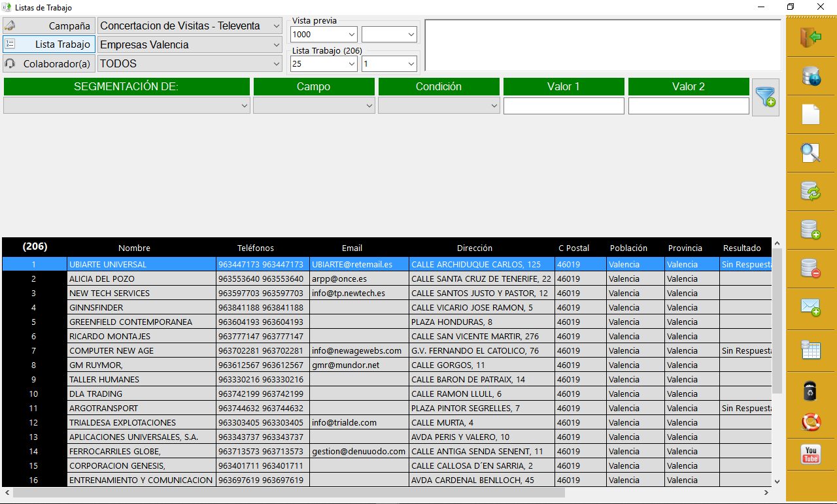The height and width of the screenshot is (504, 837).
Task: Click the Valor 2 input field
Action: pyautogui.click(x=689, y=105)
